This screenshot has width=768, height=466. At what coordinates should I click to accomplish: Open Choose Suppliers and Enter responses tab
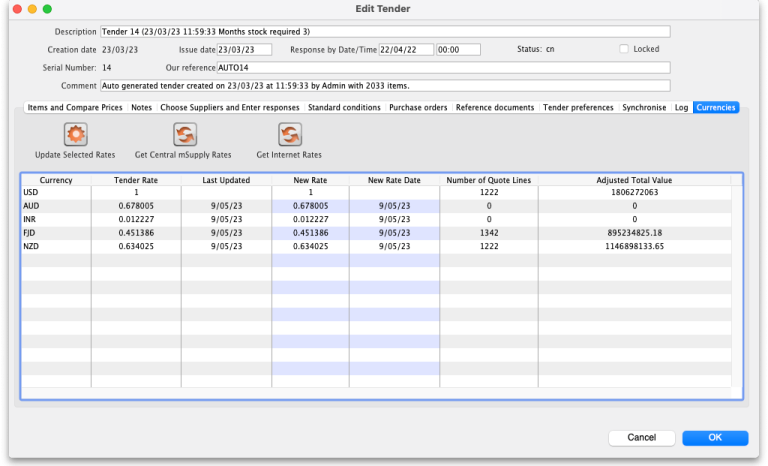point(230,107)
